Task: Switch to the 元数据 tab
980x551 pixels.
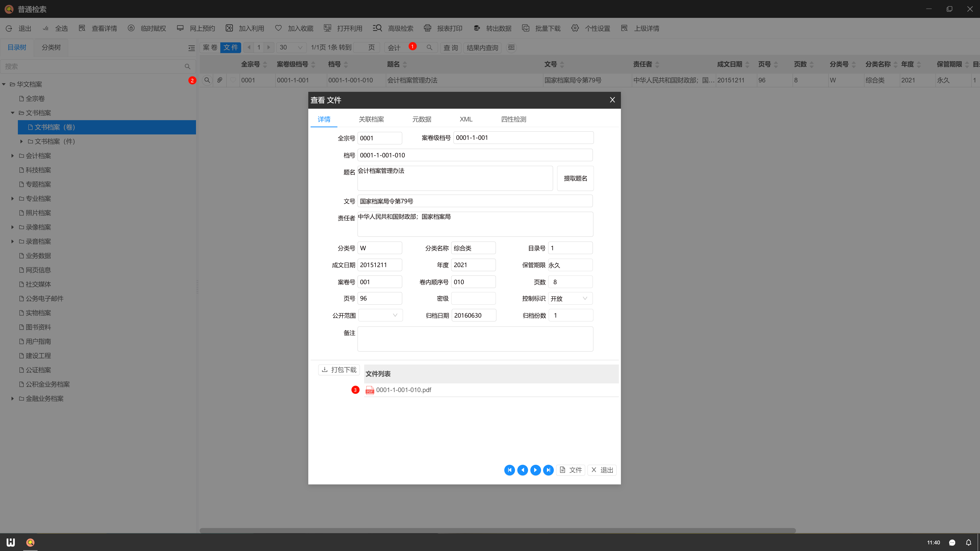Action: [x=422, y=119]
